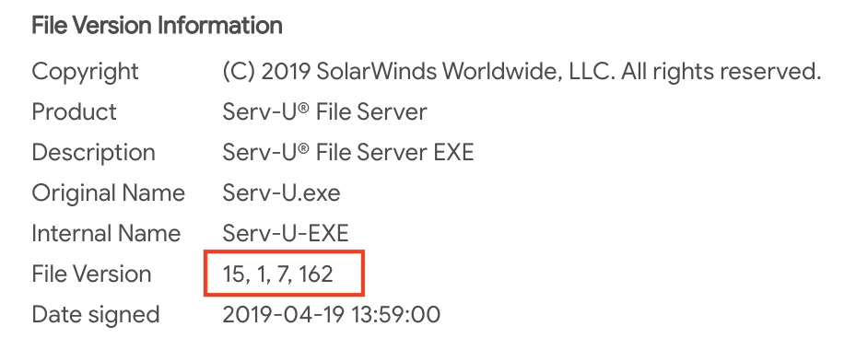The height and width of the screenshot is (350, 868).
Task: Click the highlighted 15, 1, 7, 162 version value
Action: click(278, 274)
